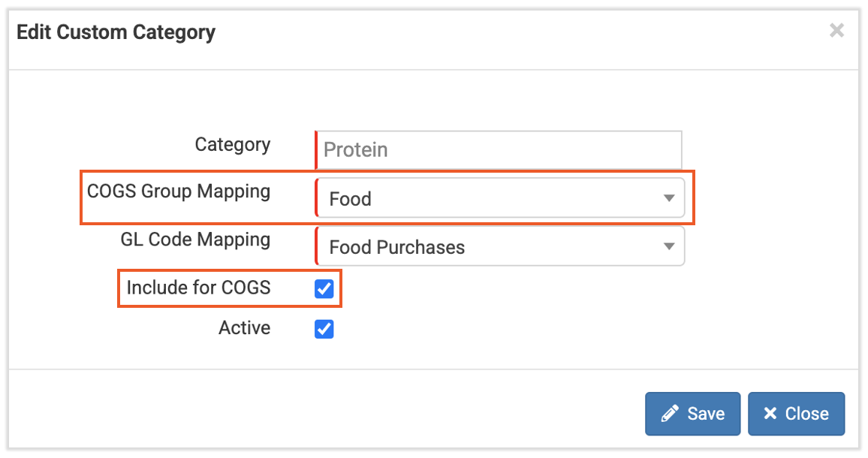
Task: Click the gray X in the dialog corner
Action: coord(836,30)
